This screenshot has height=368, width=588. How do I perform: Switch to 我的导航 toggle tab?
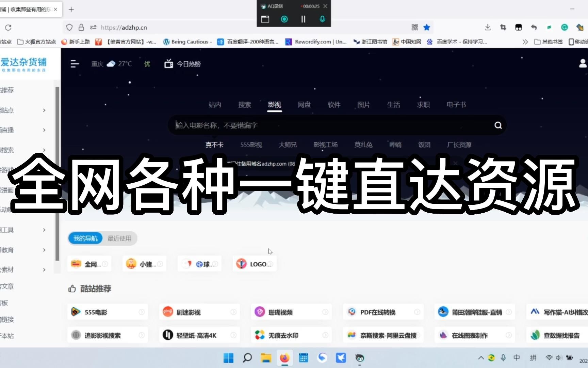pos(85,238)
